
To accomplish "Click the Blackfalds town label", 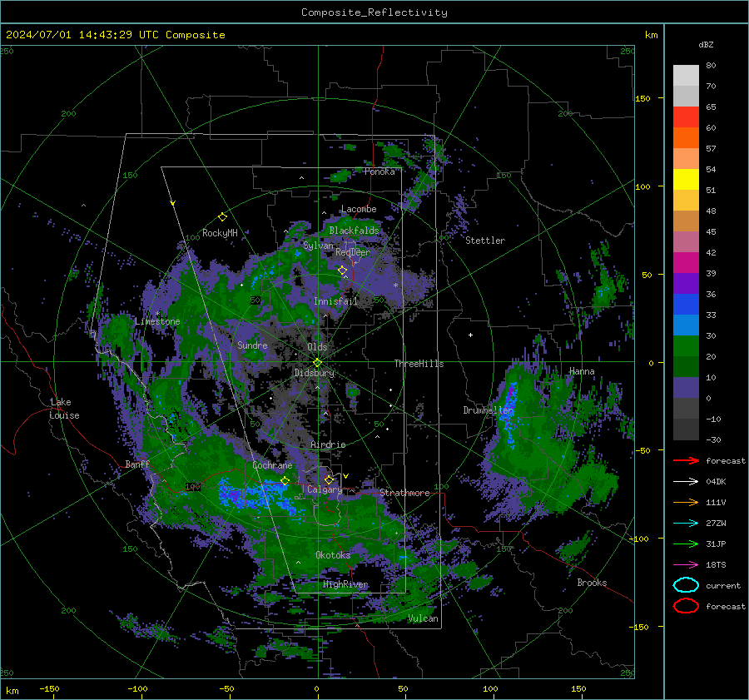I will click(x=354, y=231).
